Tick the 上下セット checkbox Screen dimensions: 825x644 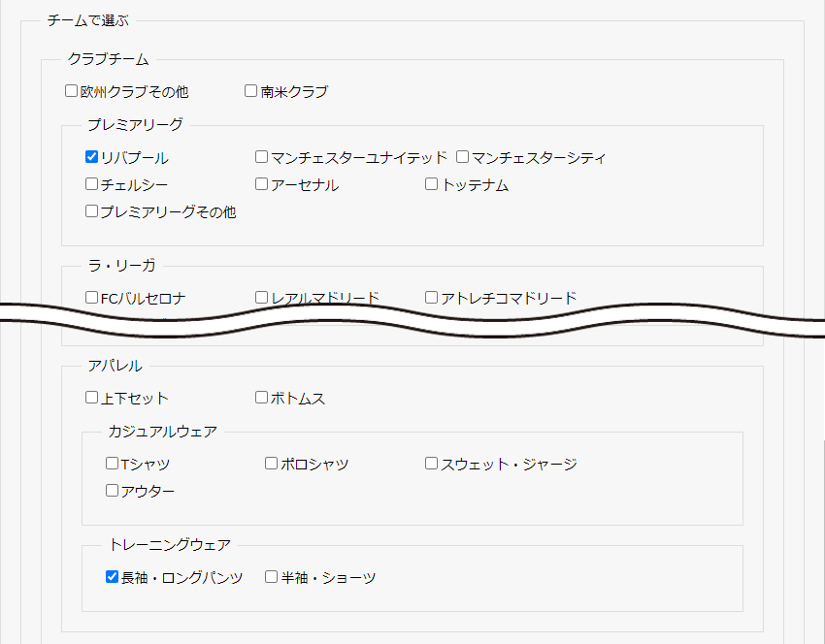click(91, 398)
